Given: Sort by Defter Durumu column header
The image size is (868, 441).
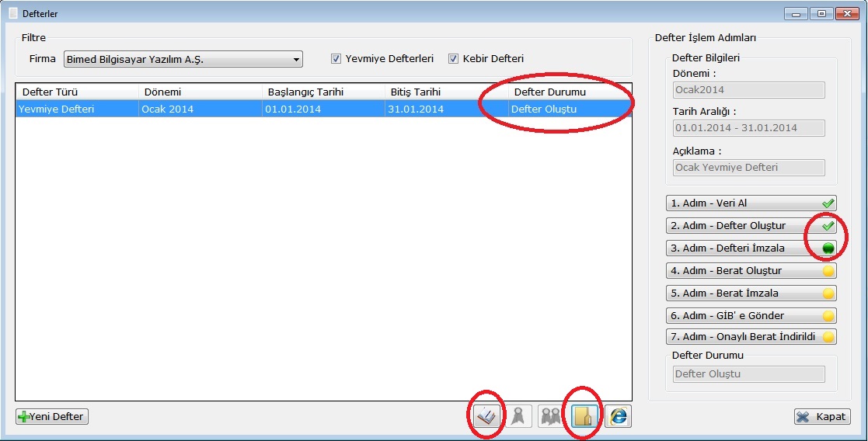Looking at the screenshot, I should click(570, 92).
